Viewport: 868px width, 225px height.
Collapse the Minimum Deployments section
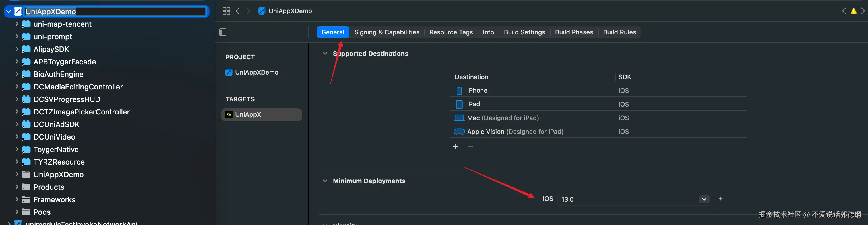coord(325,181)
